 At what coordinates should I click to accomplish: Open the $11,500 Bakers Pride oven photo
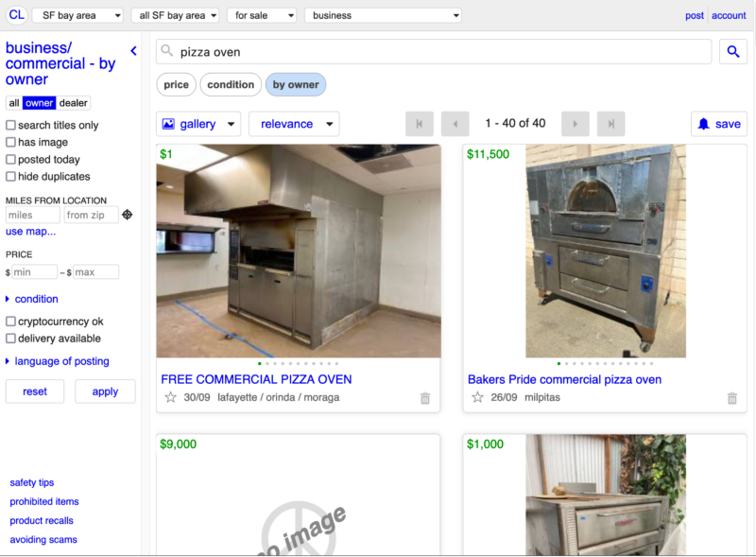[606, 251]
